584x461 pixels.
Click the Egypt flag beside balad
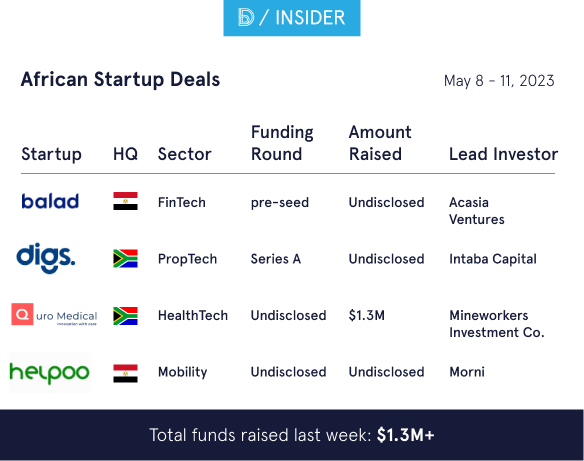tap(126, 201)
